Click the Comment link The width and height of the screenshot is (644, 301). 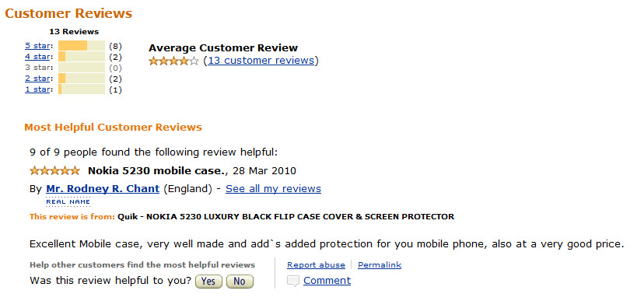point(327,281)
